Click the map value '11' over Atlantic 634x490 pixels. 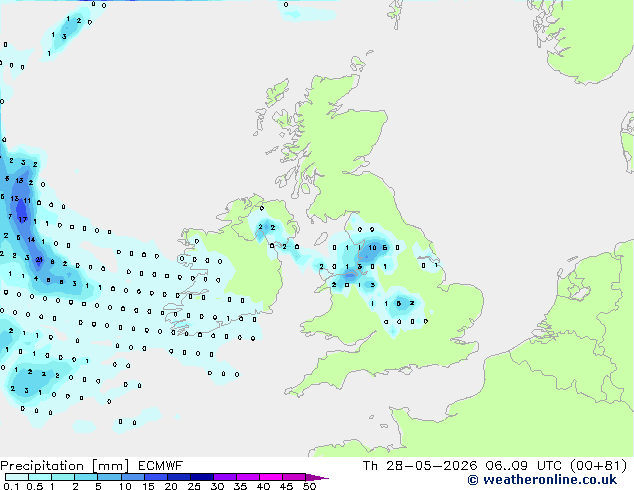[x=27, y=201]
